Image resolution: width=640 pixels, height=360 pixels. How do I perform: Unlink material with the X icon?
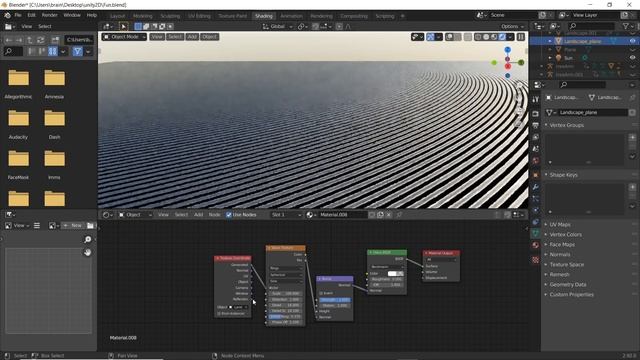click(389, 215)
